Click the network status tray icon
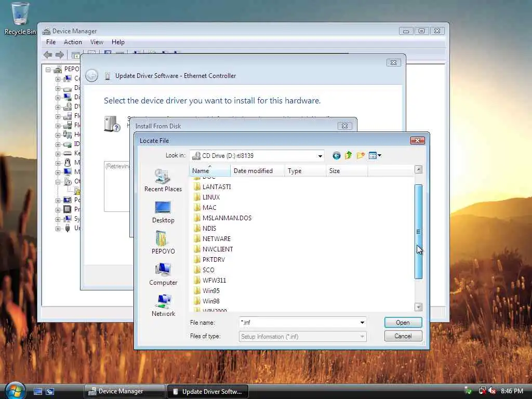532x399 pixels. pos(482,391)
